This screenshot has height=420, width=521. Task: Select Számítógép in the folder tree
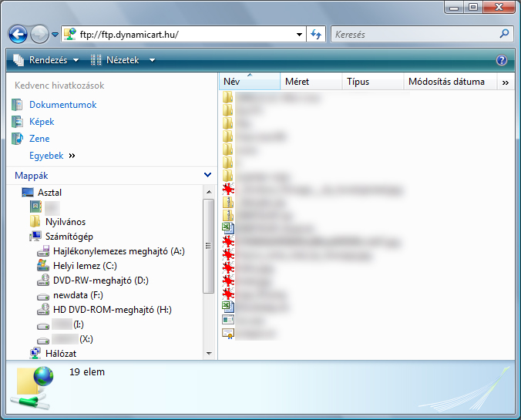(x=69, y=237)
